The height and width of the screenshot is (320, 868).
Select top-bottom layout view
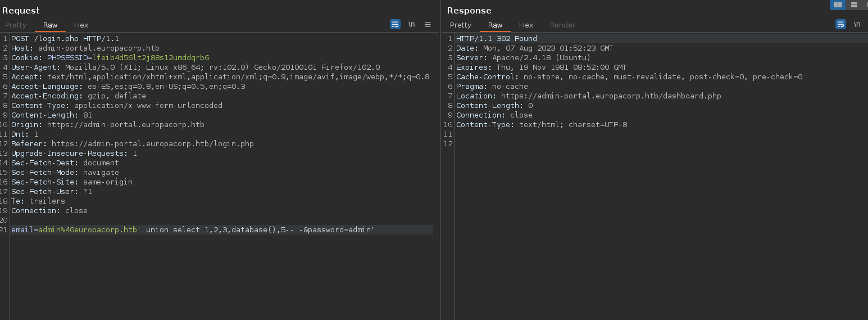pos(854,4)
